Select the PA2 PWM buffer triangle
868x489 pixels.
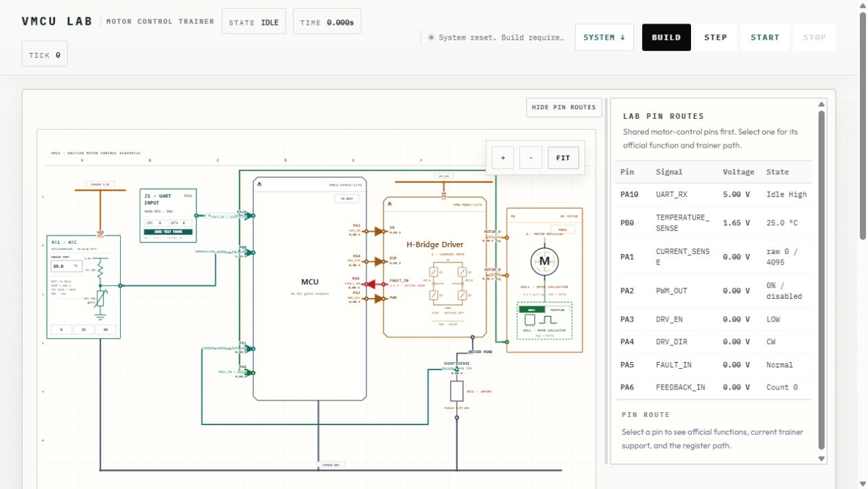379,298
